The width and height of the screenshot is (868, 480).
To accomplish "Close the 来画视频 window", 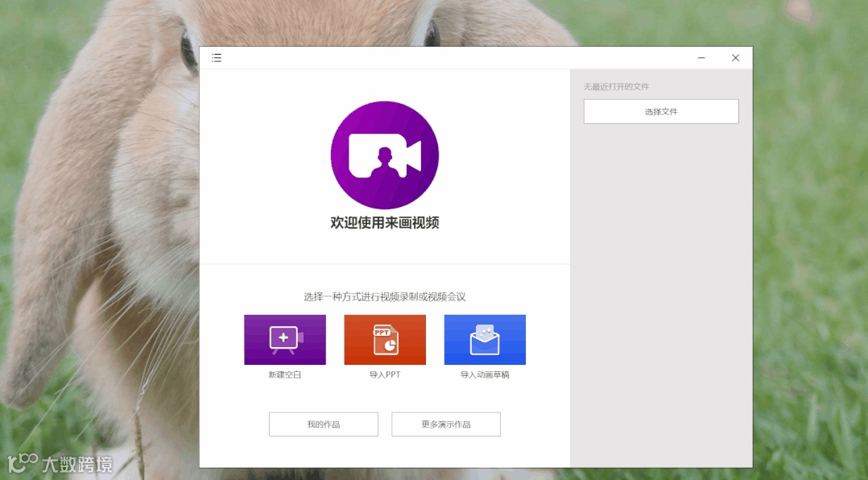I will (x=735, y=57).
